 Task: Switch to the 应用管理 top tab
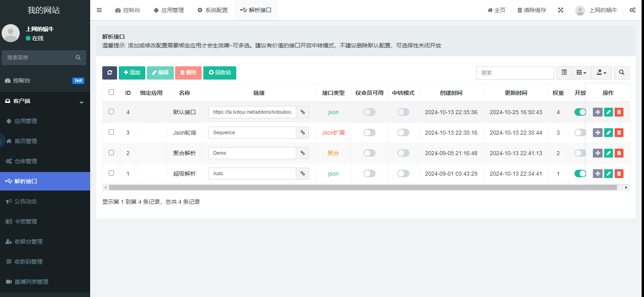pyautogui.click(x=169, y=10)
